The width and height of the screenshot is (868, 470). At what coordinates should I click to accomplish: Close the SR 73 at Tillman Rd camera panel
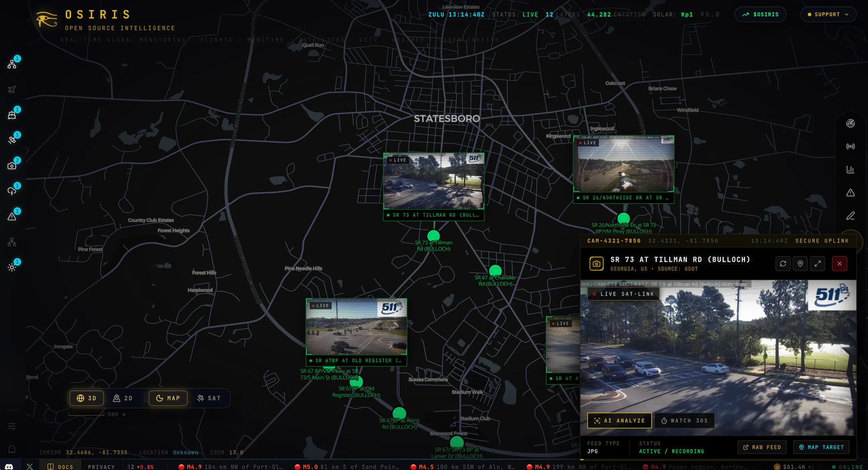839,264
